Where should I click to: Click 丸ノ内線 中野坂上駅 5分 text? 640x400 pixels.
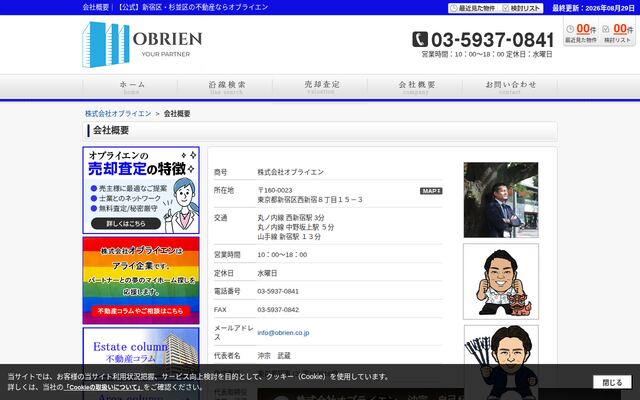296,227
